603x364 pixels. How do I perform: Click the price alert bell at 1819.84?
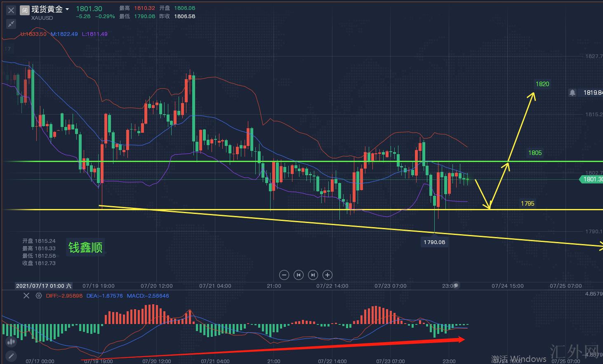point(572,93)
